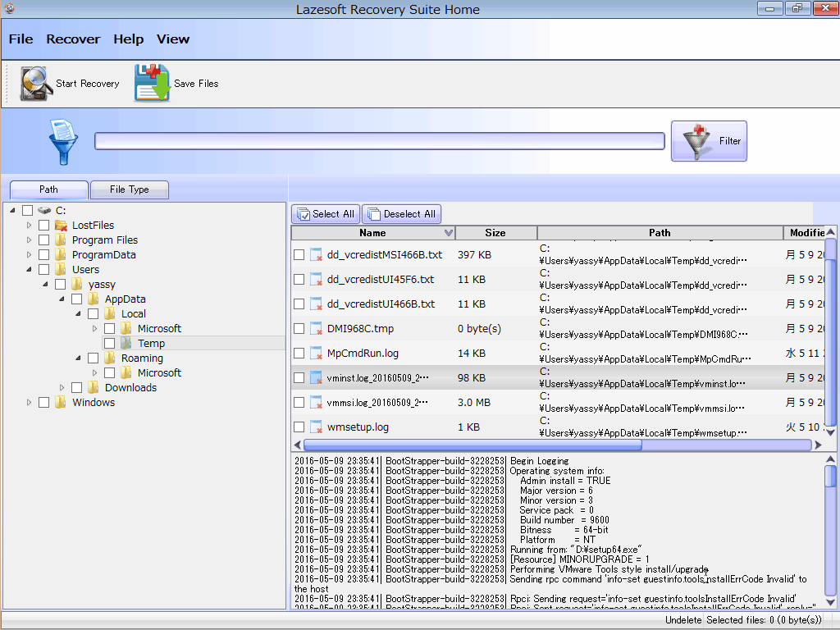Click the Downloads folder icon
Image resolution: width=840 pixels, height=630 pixels.
(94, 387)
